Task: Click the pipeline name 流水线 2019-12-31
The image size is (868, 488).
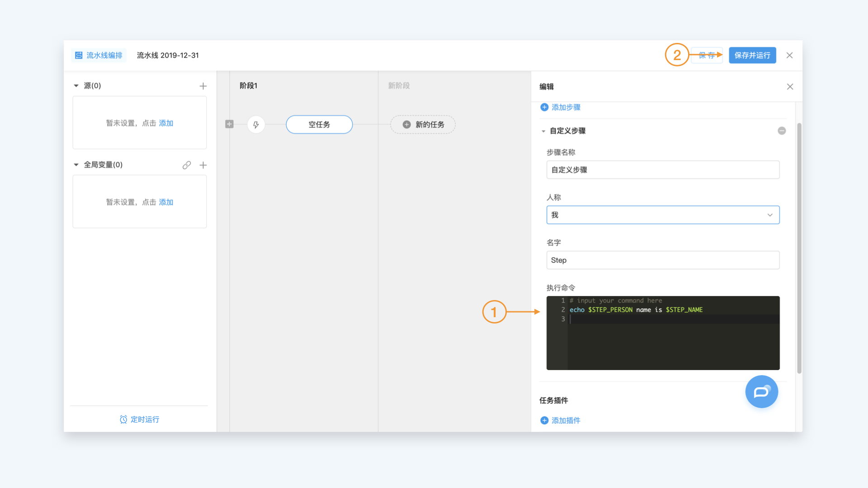Action: click(x=168, y=55)
